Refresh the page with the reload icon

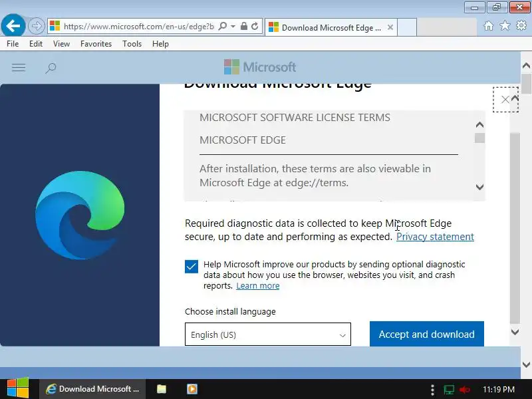(x=255, y=26)
